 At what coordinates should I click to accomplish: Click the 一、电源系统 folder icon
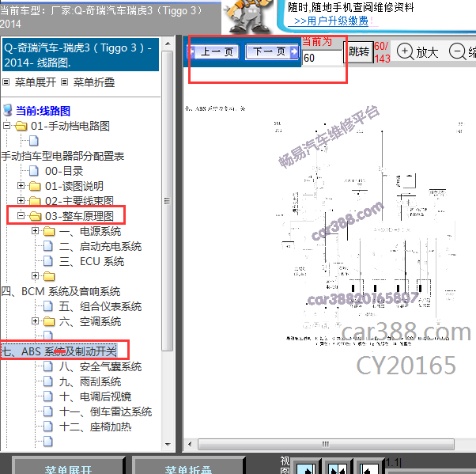(x=49, y=231)
